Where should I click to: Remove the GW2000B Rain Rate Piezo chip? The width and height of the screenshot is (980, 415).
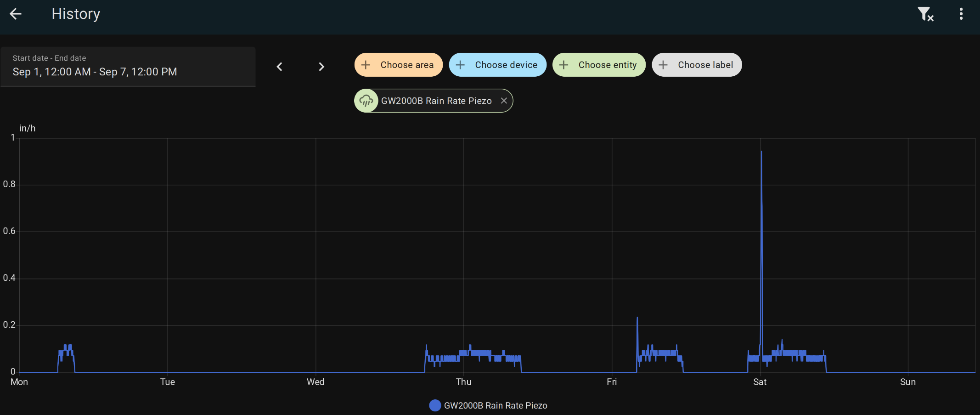click(x=504, y=101)
